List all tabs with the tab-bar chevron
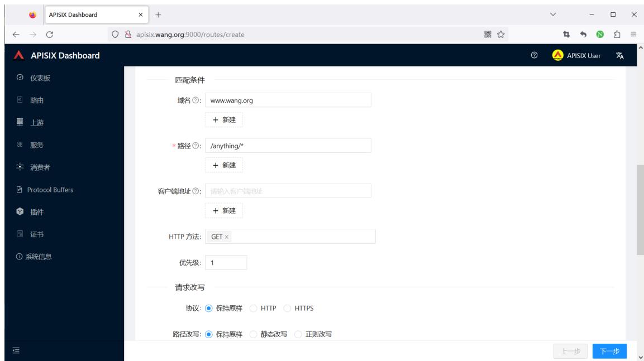The height and width of the screenshot is (361, 644). (553, 15)
